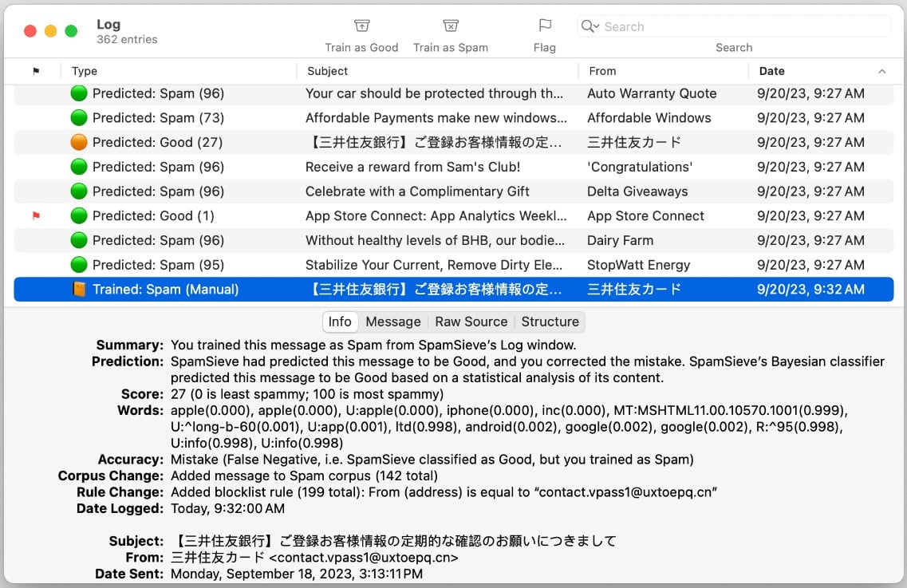Click the 'Congratulations' sender cell
Viewport: 907px width, 588px height.
(x=640, y=167)
